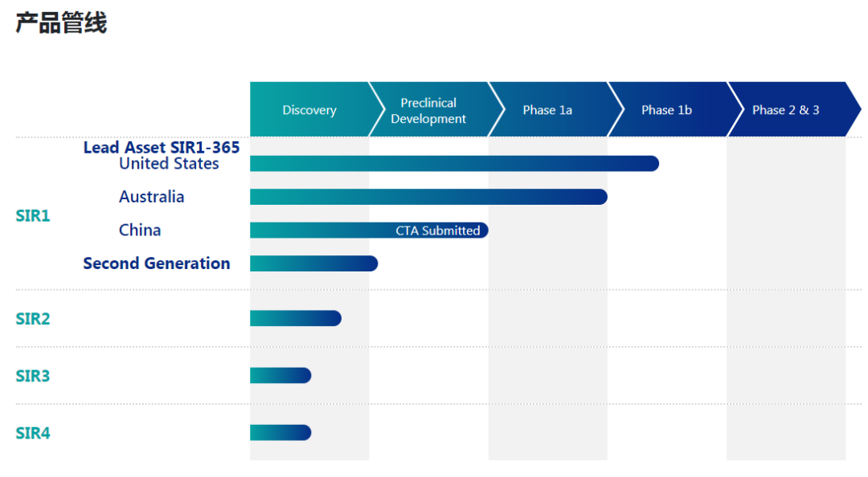This screenshot has height=477, width=868.
Task: Click the Phase 2 & 3 header
Action: (785, 110)
